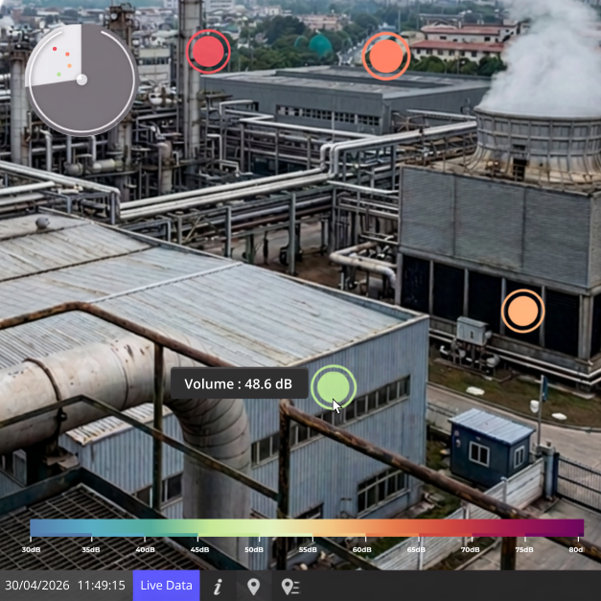Click the date 30/04/2026 in status bar
Screen dimensions: 601x601
pos(37,585)
